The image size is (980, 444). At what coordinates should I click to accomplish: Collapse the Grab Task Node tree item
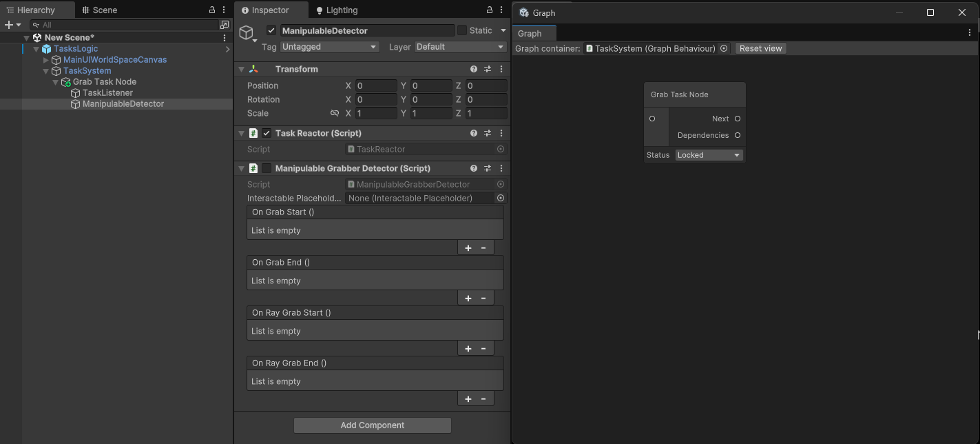pos(56,82)
